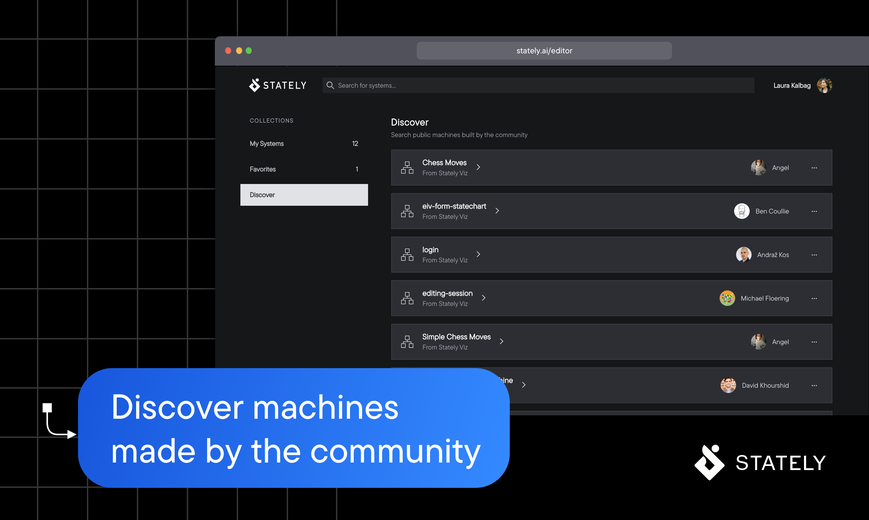Click the My Systems count 12
Viewport: 869px width, 520px height.
pos(355,144)
